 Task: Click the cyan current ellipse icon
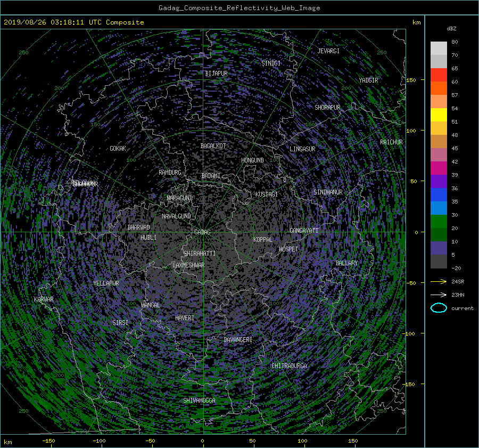pyautogui.click(x=439, y=308)
